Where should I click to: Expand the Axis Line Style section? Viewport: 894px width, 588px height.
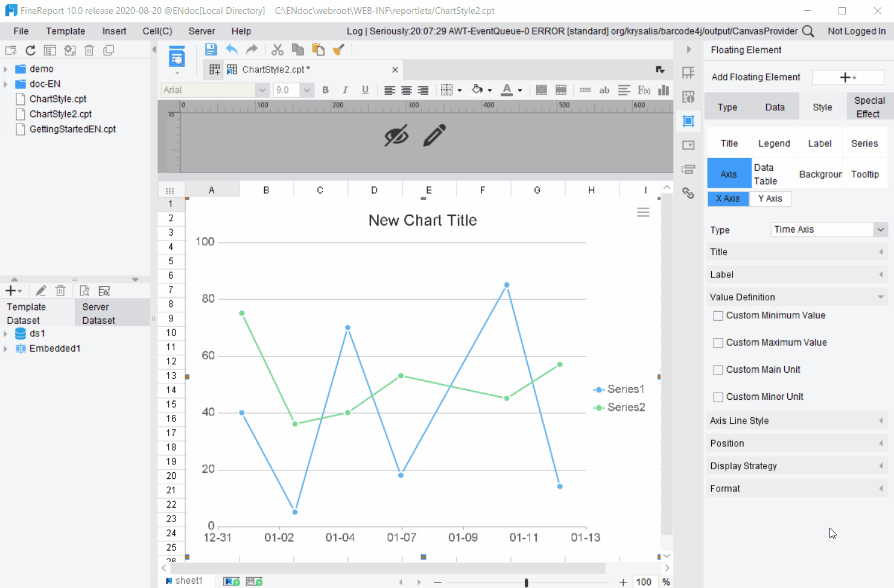click(797, 421)
